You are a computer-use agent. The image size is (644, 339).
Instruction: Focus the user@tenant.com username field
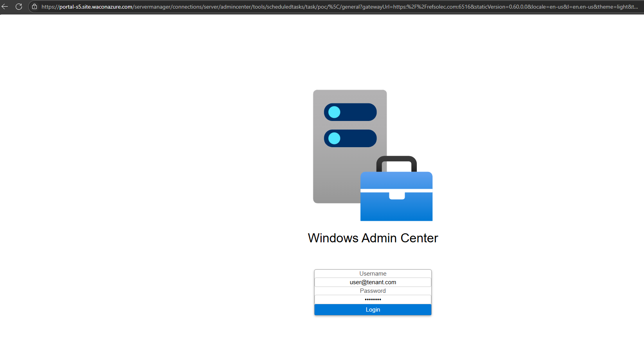[x=373, y=282]
